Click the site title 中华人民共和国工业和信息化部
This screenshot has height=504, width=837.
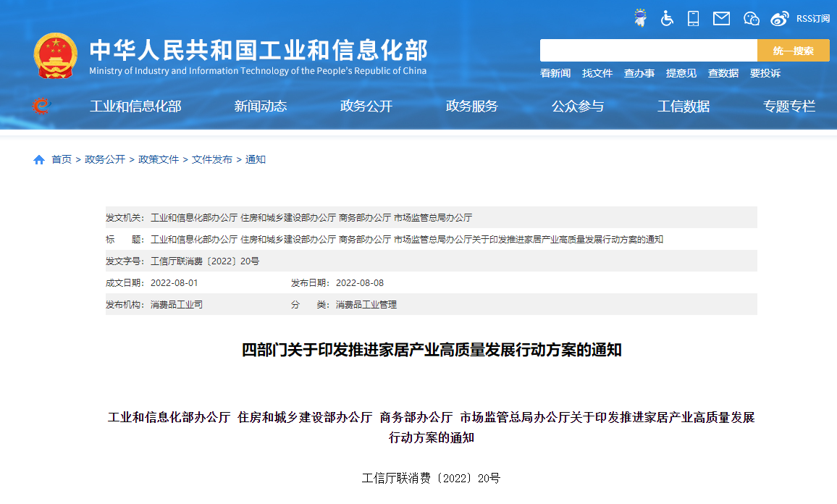click(258, 50)
